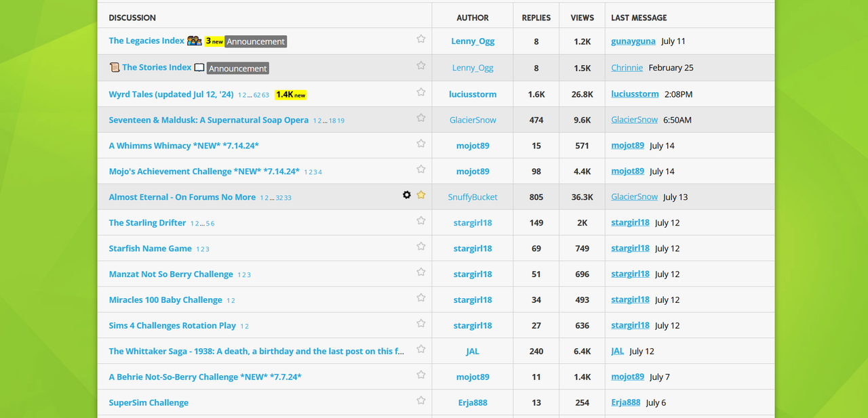Open Sims 4 Challenges Rotation Play thread
This screenshot has width=868, height=418.
click(172, 326)
